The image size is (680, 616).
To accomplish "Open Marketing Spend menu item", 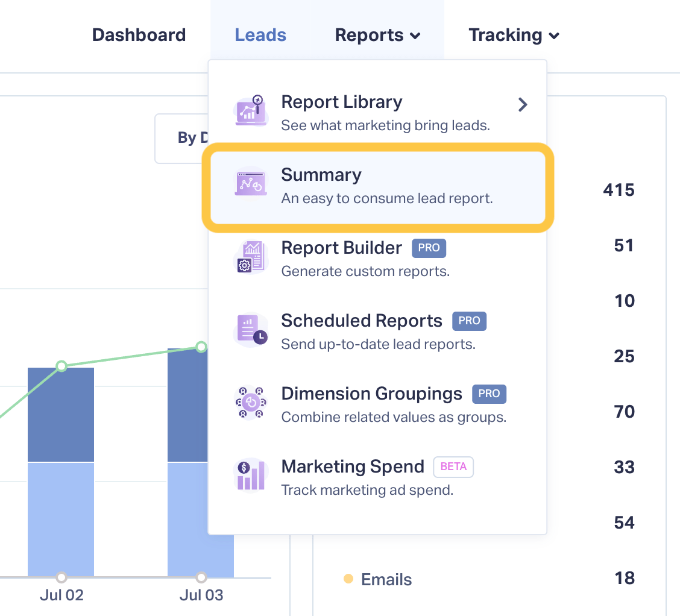I will click(x=378, y=477).
